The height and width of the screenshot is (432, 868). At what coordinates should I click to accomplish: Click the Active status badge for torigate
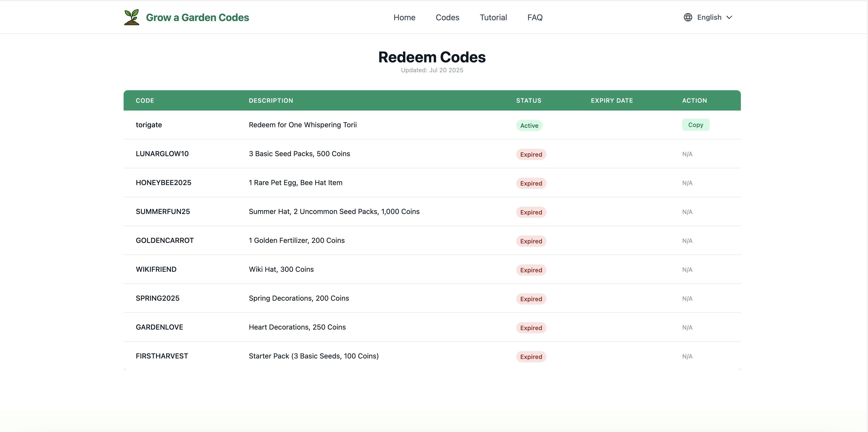point(529,125)
